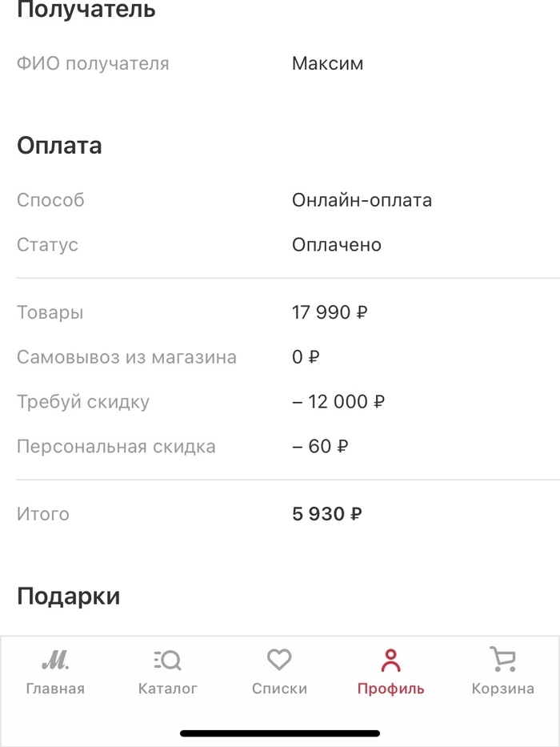The height and width of the screenshot is (747, 560).
Task: Tap the recipient name Максим
Action: pos(327,64)
